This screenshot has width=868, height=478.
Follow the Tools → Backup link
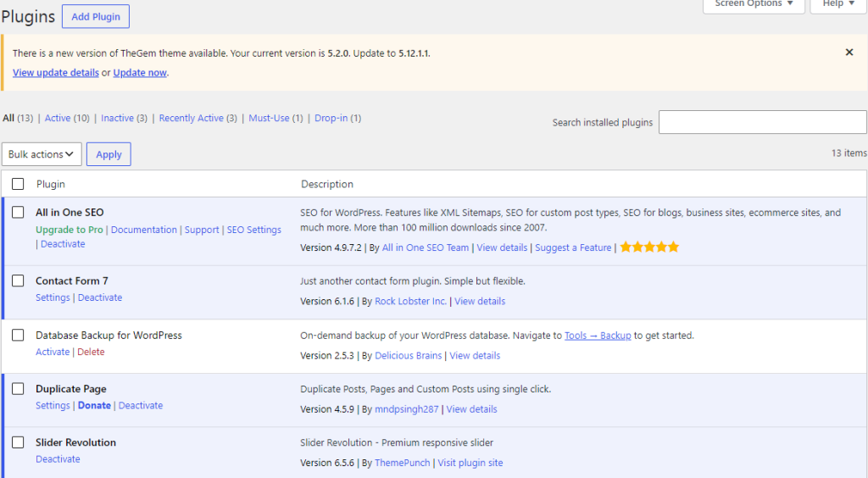point(598,336)
